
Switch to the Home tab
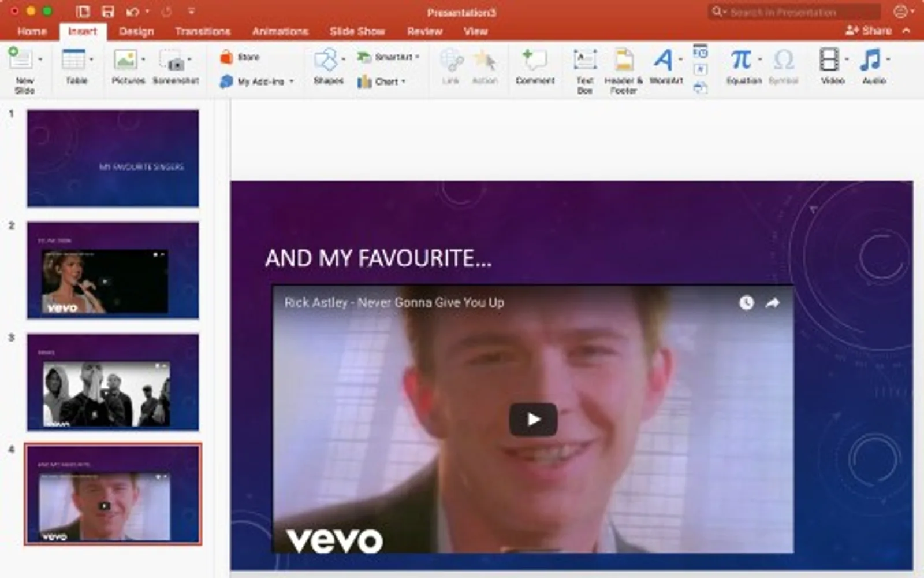click(x=32, y=31)
